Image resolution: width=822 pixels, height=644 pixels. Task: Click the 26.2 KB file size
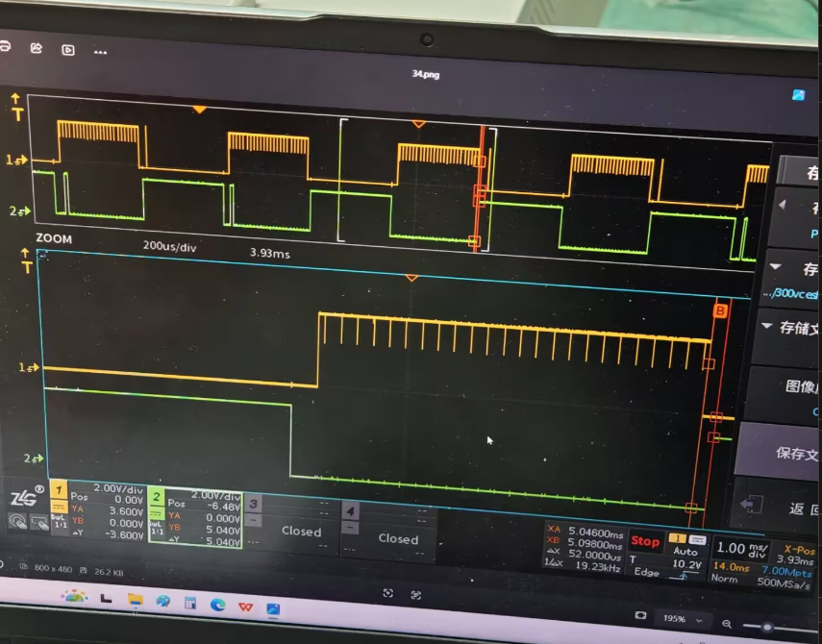pyautogui.click(x=109, y=572)
